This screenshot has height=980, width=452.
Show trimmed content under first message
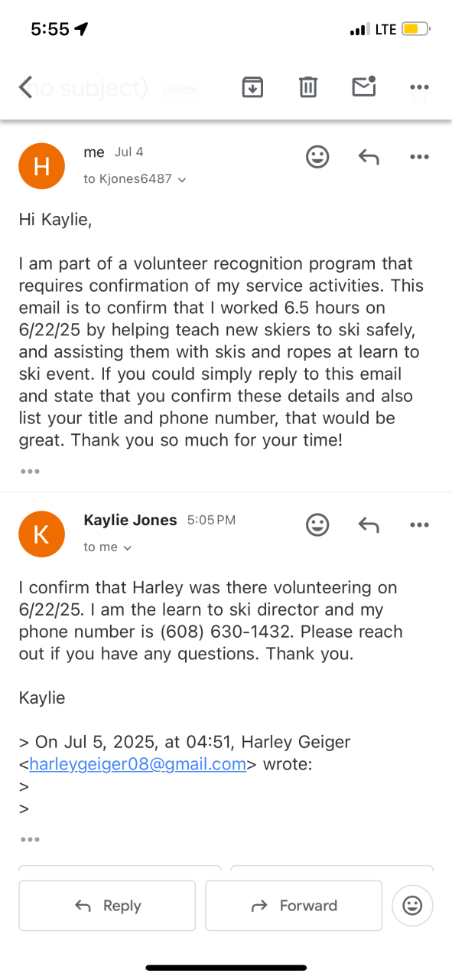[x=30, y=471]
